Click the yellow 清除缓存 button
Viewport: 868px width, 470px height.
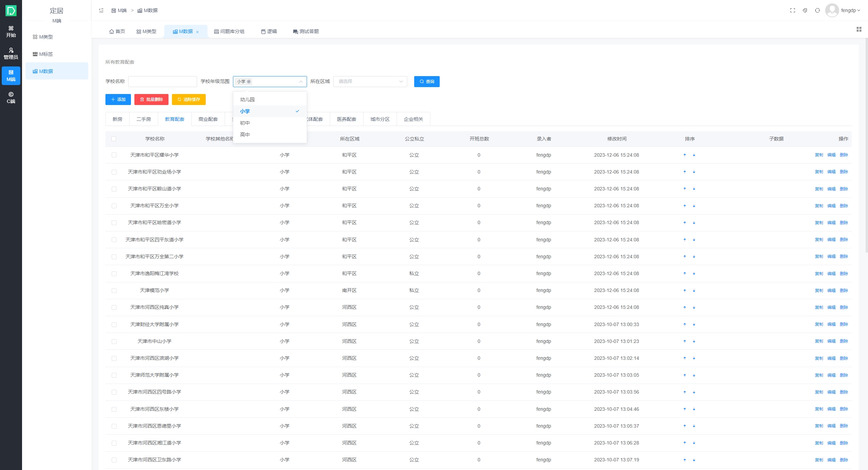click(x=189, y=100)
